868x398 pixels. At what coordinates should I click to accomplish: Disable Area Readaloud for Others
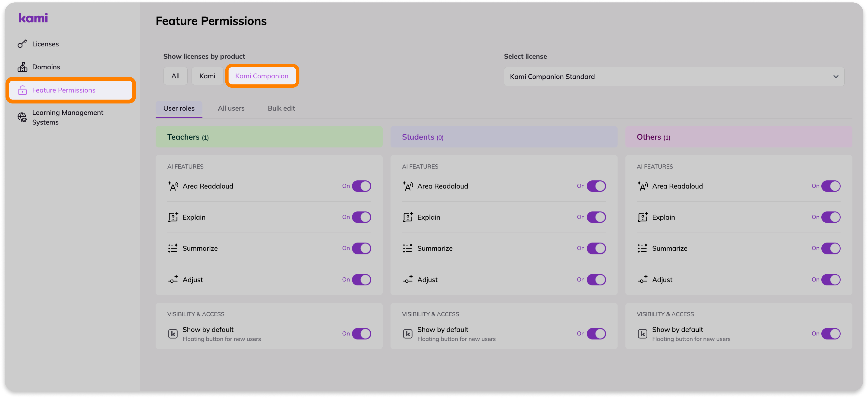[831, 186]
